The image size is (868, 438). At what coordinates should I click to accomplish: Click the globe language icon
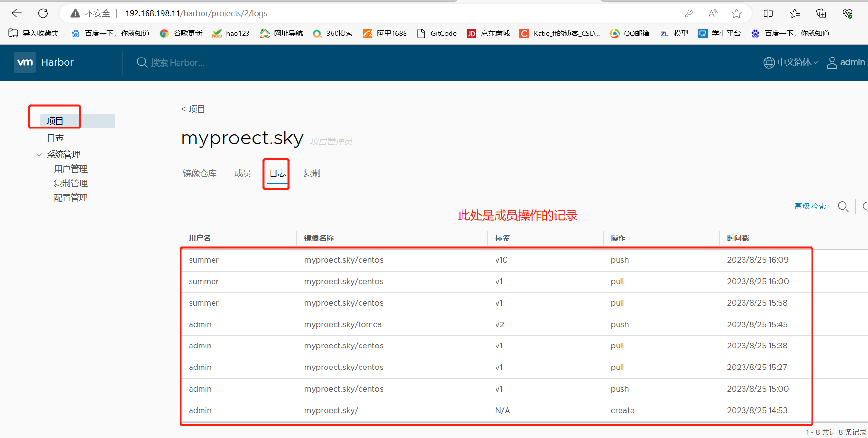[769, 62]
